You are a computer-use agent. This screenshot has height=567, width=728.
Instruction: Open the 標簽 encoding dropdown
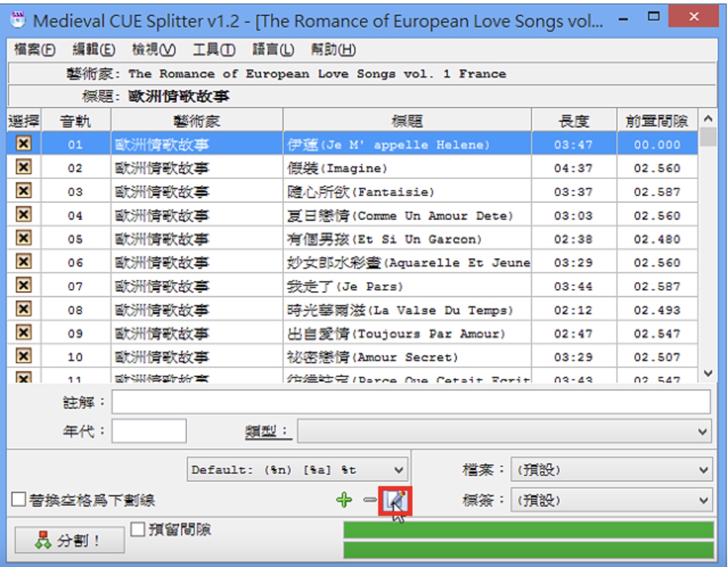tap(611, 500)
